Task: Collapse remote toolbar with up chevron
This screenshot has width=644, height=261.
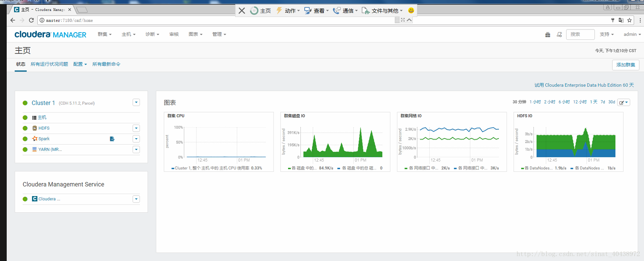Action: point(409,20)
